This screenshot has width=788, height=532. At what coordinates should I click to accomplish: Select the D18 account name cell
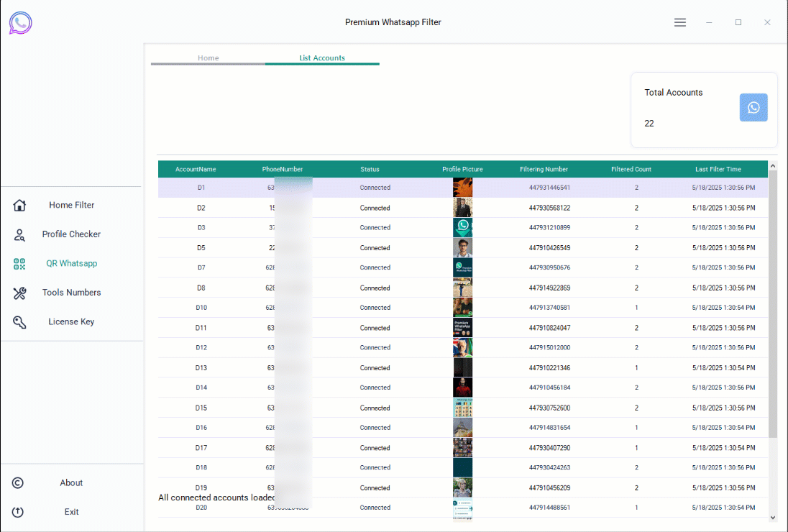[x=201, y=467]
